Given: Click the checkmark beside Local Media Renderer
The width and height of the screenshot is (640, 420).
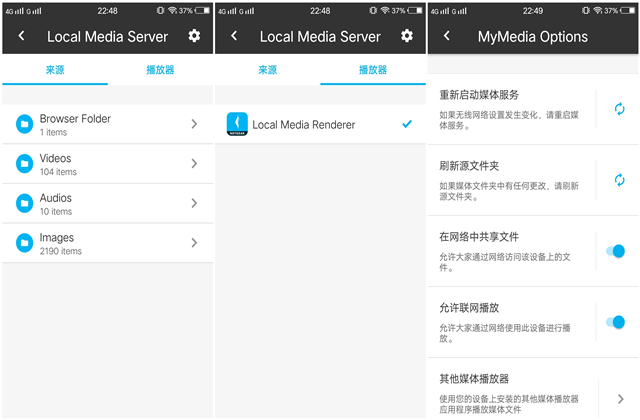Looking at the screenshot, I should coord(405,124).
